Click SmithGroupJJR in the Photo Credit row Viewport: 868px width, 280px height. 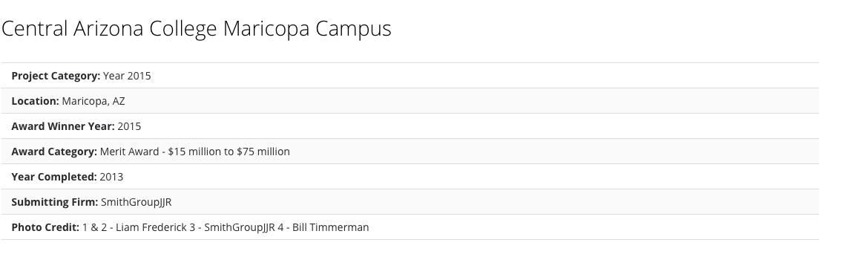(x=240, y=227)
